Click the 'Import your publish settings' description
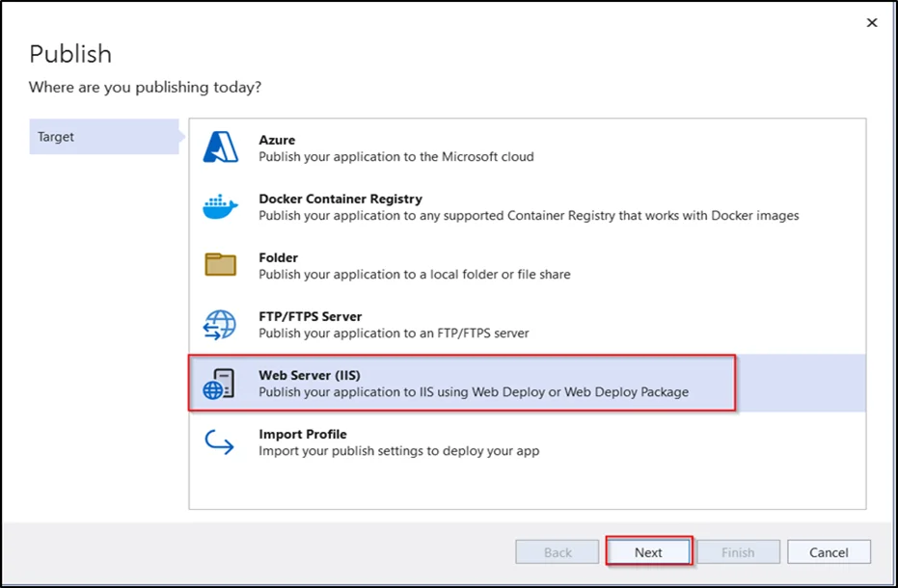The width and height of the screenshot is (898, 588). point(398,451)
